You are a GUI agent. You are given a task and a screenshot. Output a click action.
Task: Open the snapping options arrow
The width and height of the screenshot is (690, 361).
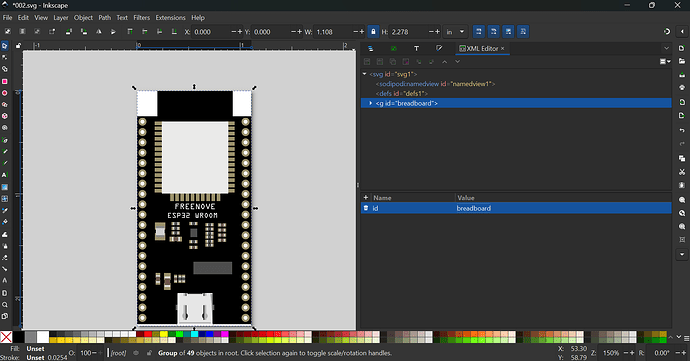[682, 31]
